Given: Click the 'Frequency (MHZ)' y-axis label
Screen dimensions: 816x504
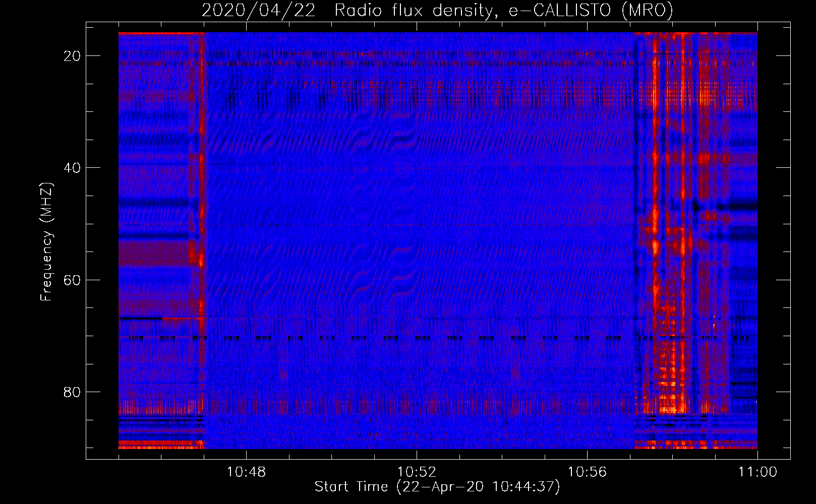Looking at the screenshot, I should (x=46, y=242).
